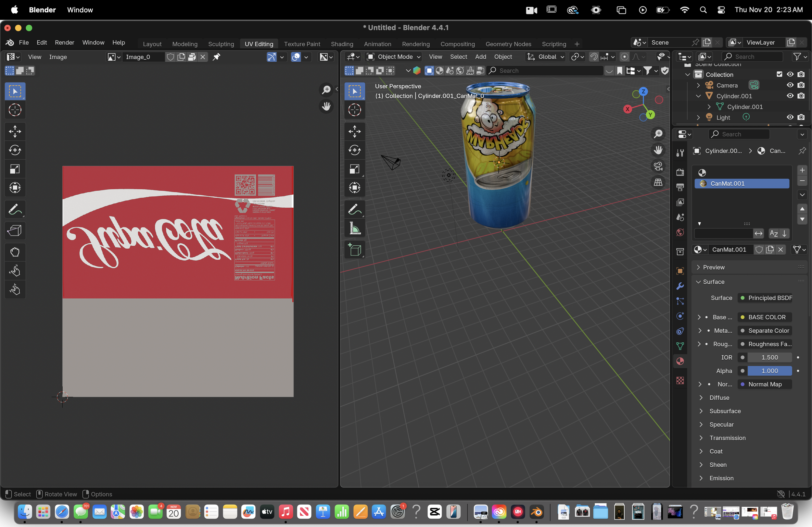Viewport: 812px width, 527px height.
Task: Disable Camera in renders
Action: coord(801,85)
